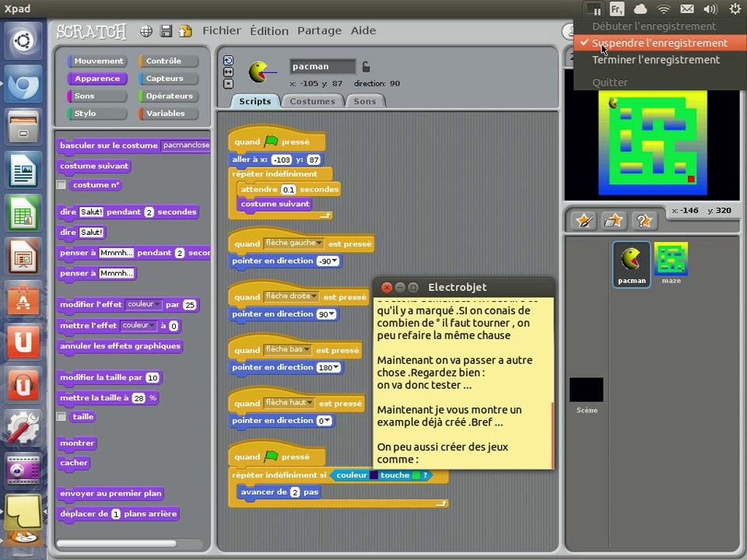Click dark blue color swatch in couleur touche block
The image size is (747, 560).
(x=374, y=475)
